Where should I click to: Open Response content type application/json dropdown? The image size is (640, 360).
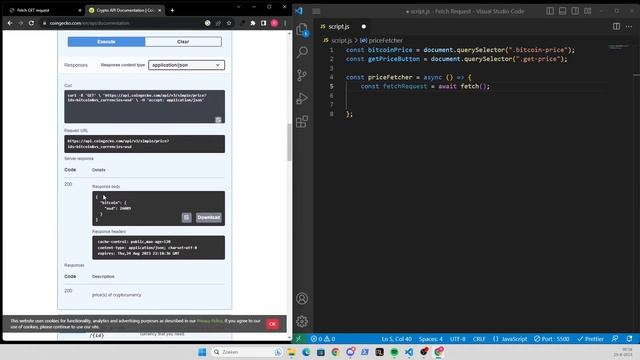click(186, 65)
